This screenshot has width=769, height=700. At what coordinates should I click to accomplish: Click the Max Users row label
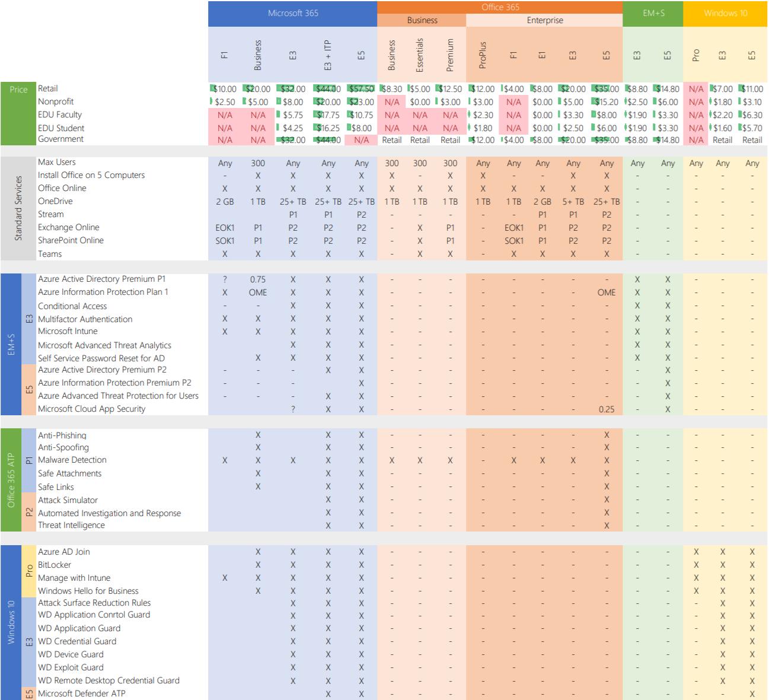57,162
